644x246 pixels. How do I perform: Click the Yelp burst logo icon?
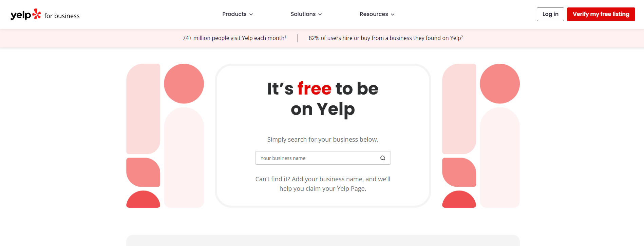coord(36,14)
